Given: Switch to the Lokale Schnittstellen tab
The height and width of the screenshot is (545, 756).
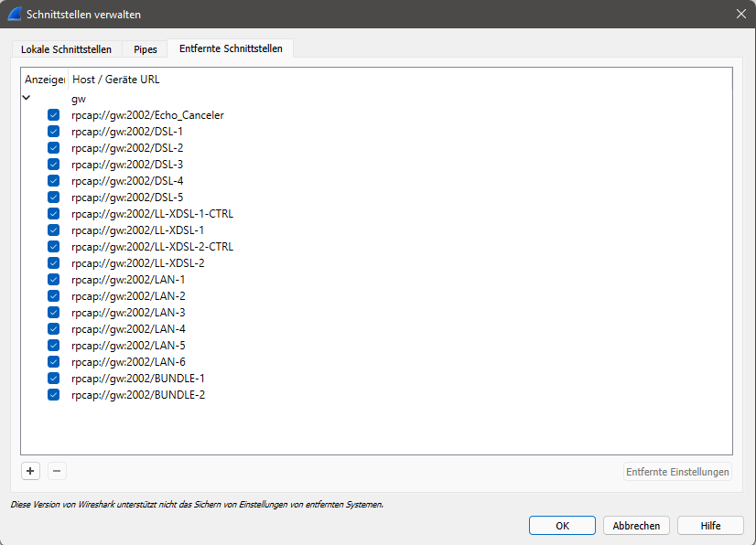Looking at the screenshot, I should pos(66,49).
